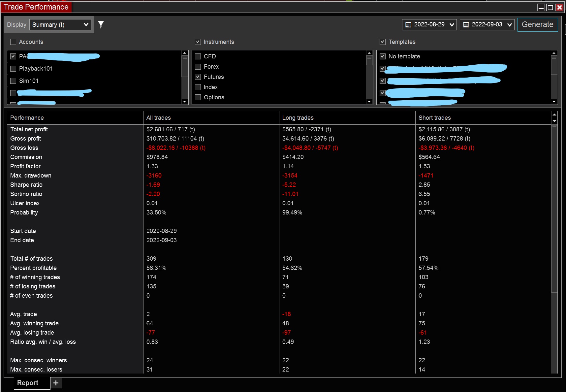
Task: Open the filter funnel icon
Action: (101, 24)
